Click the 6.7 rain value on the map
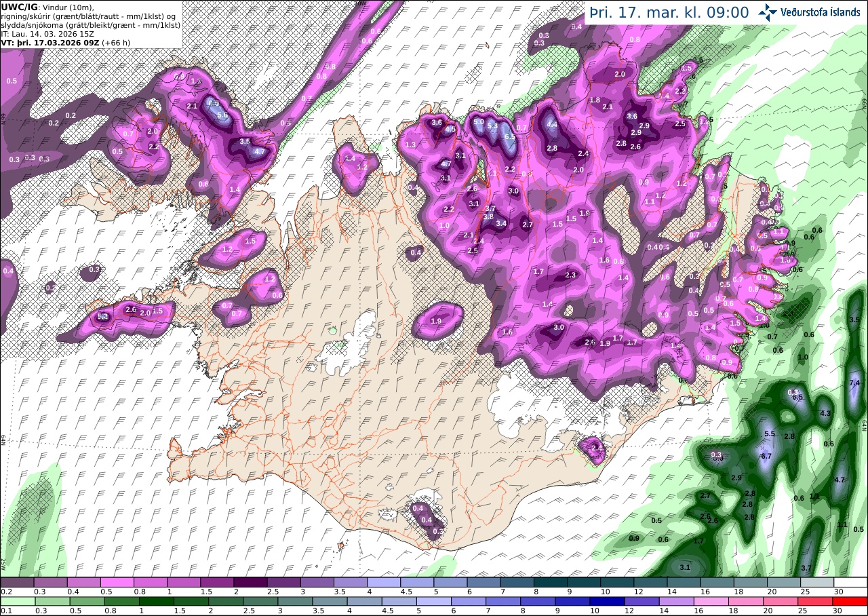The image size is (868, 616). tap(766, 457)
